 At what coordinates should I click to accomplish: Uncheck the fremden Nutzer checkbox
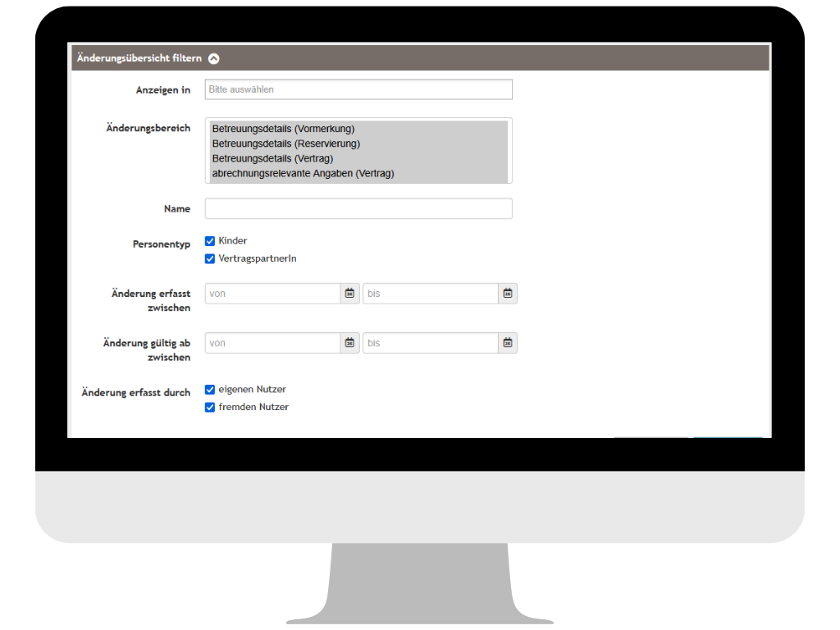(210, 407)
